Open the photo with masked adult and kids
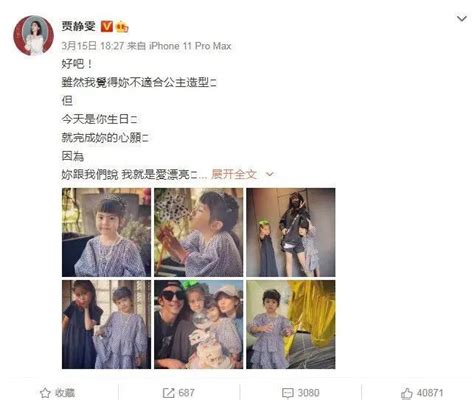474x400 pixels. coord(291,232)
